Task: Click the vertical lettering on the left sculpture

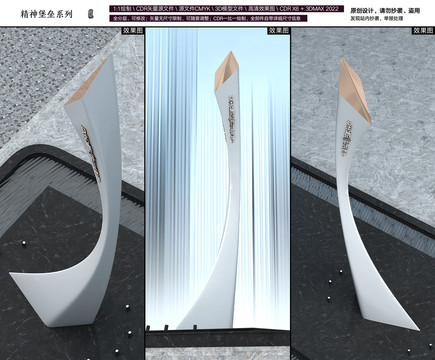Action: pyautogui.click(x=91, y=153)
